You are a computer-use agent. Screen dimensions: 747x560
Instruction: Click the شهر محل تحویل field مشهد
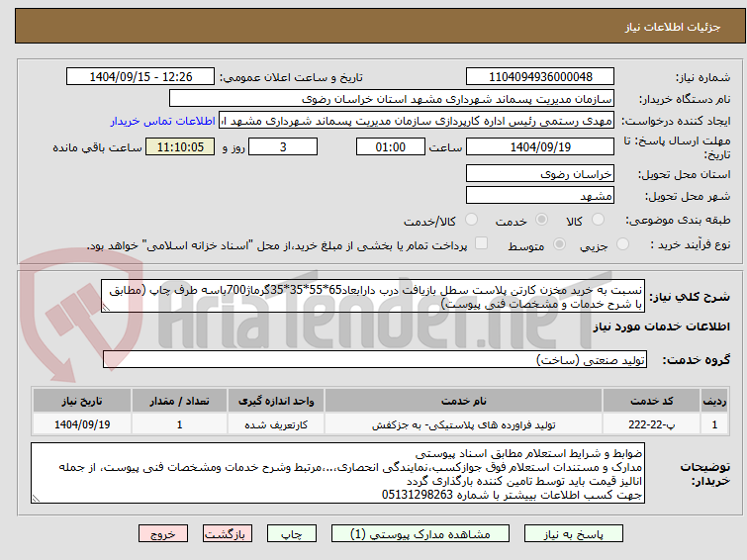pos(540,195)
